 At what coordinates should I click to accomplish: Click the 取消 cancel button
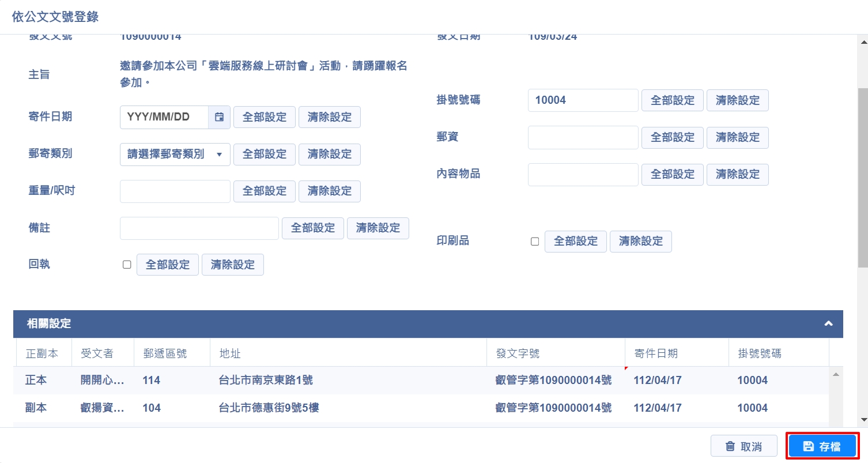click(x=744, y=446)
